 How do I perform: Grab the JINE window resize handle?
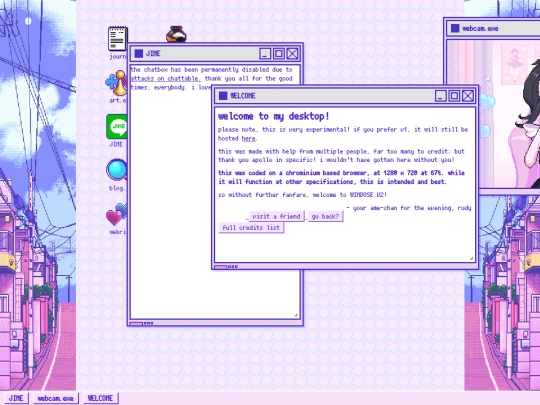point(296,315)
